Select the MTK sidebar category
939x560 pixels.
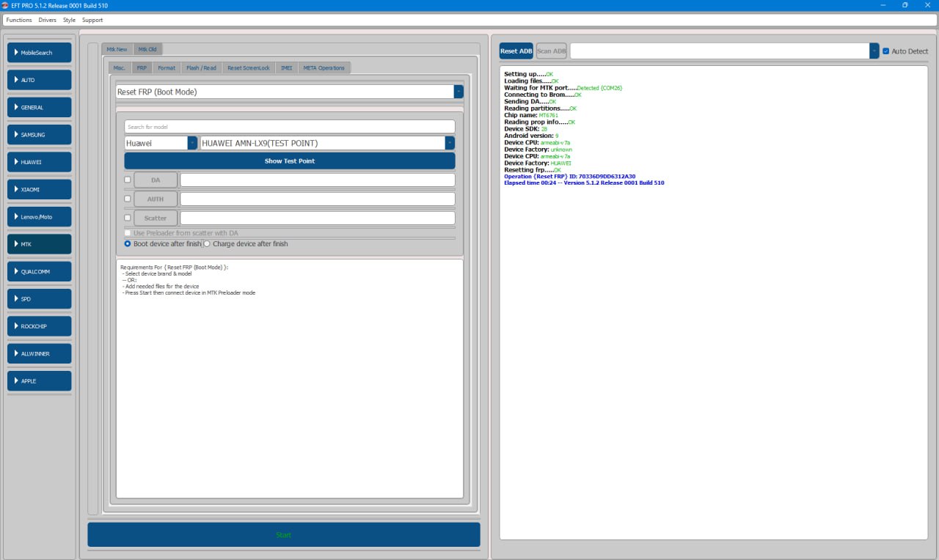pos(40,244)
